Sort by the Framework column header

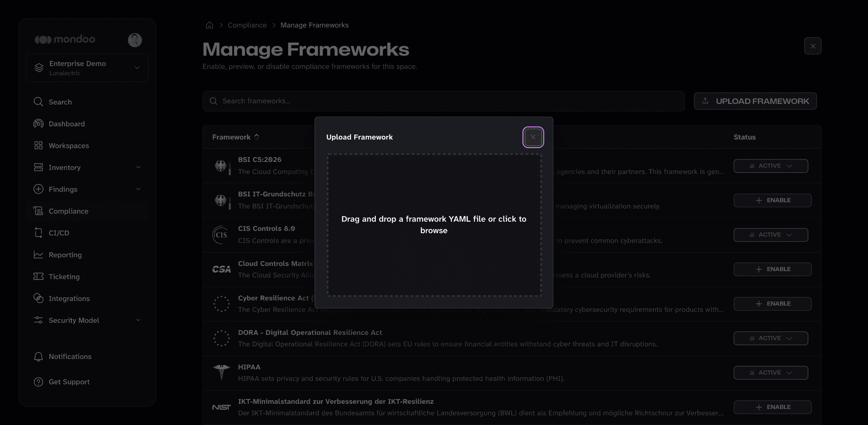tap(235, 137)
